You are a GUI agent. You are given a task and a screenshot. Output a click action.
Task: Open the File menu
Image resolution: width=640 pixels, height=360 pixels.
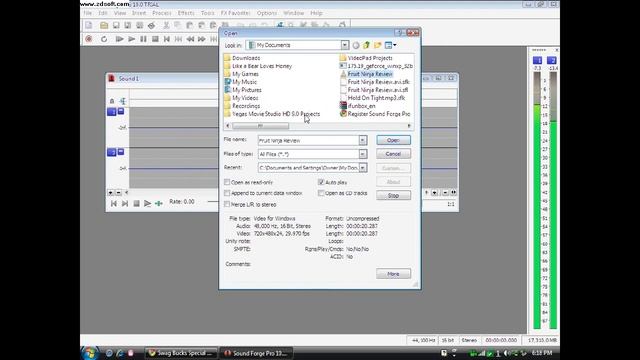pyautogui.click(x=88, y=13)
